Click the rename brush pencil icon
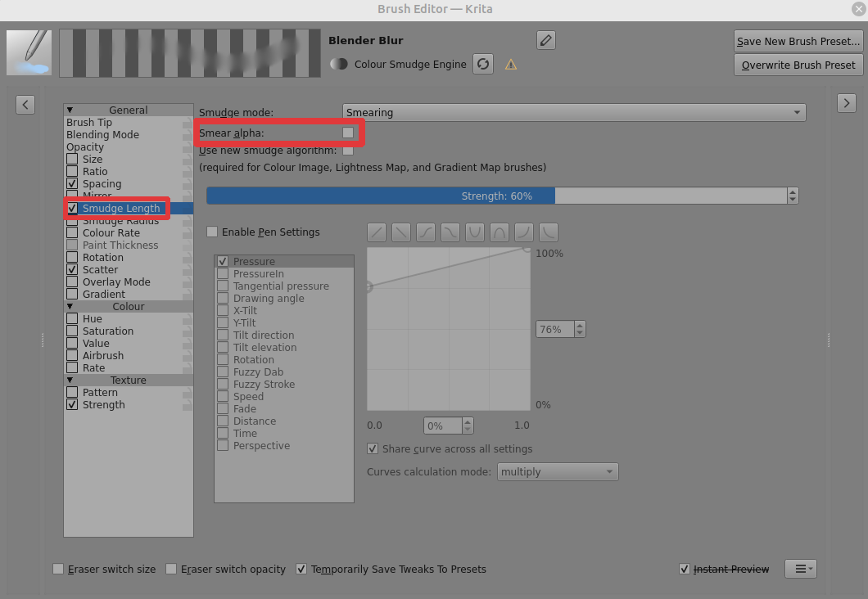This screenshot has height=599, width=868. (x=546, y=40)
